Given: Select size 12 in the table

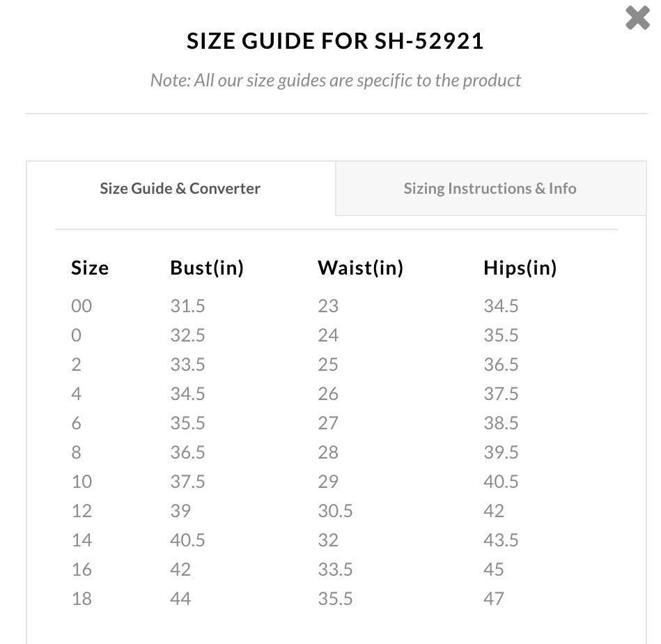Looking at the screenshot, I should pyautogui.click(x=81, y=511).
